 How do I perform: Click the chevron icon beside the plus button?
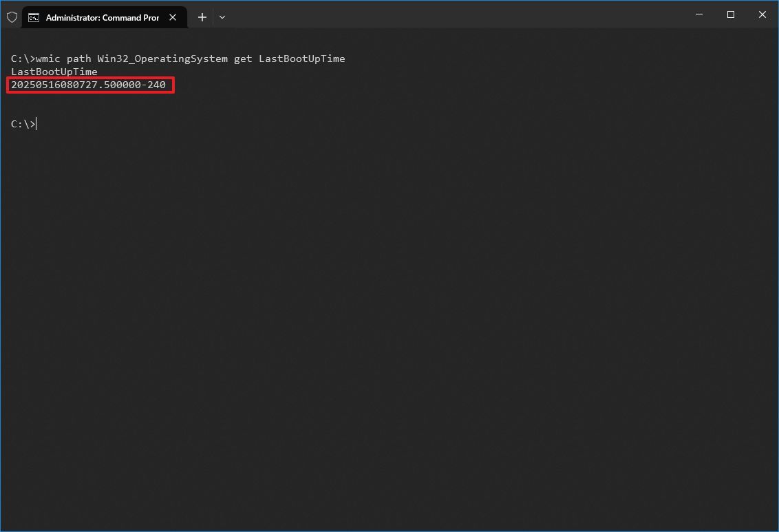click(x=222, y=17)
